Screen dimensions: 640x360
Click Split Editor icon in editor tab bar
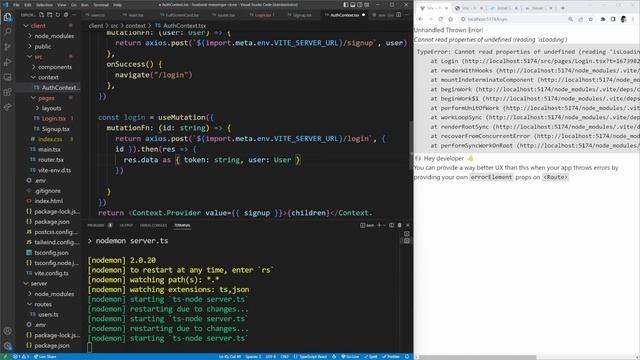(x=398, y=15)
